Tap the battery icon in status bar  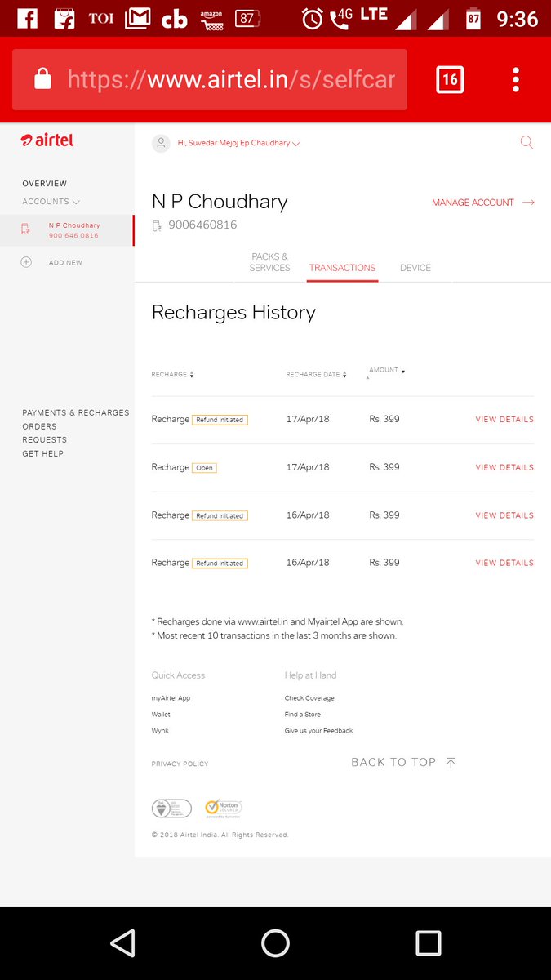473,18
